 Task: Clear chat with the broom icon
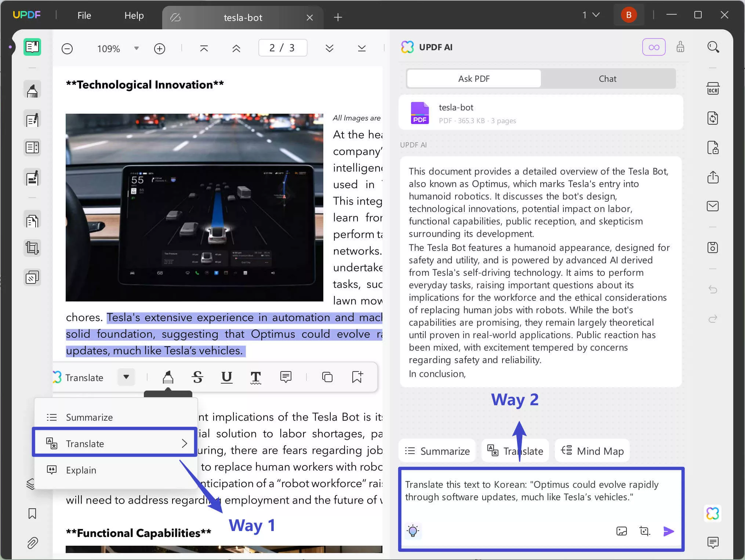tap(680, 47)
